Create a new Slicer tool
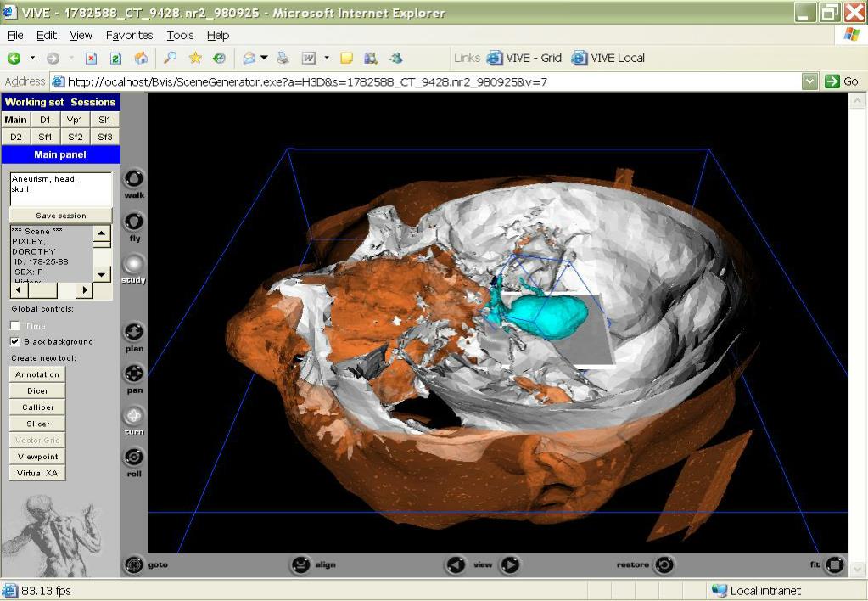This screenshot has height=601, width=868. point(37,424)
